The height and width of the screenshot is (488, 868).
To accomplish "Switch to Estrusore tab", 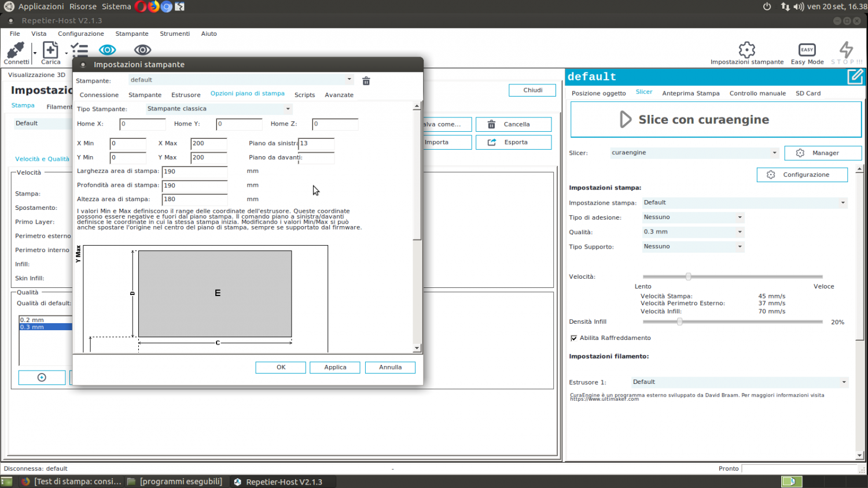I will point(186,95).
